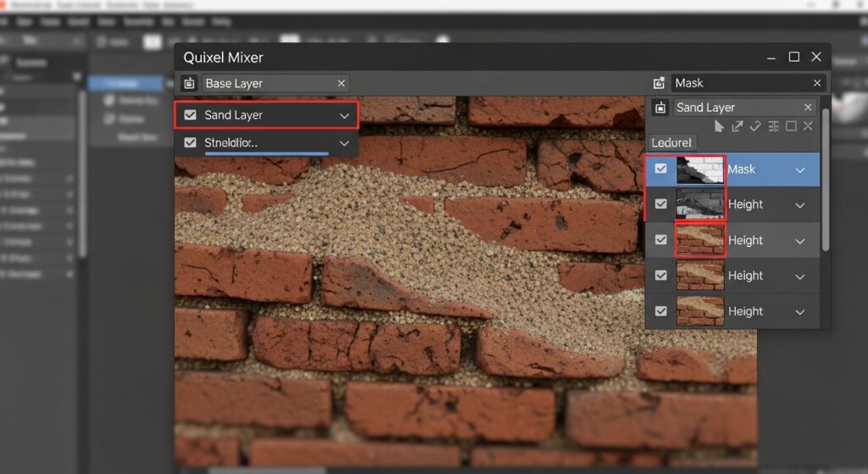
Task: Open the chevron on the bottom Height row
Action: pos(800,311)
